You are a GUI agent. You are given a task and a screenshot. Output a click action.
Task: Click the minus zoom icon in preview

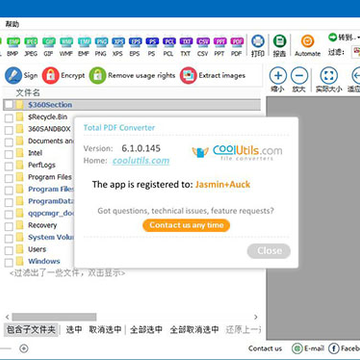[x=299, y=76]
